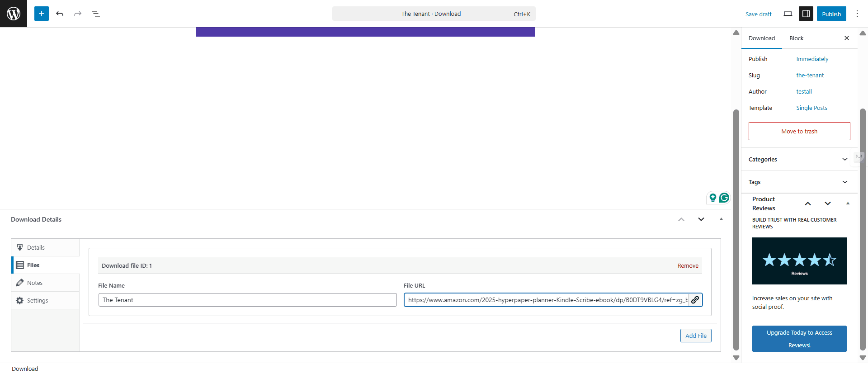
Task: Click the editor canvas vertical scrollbar
Action: [736, 230]
